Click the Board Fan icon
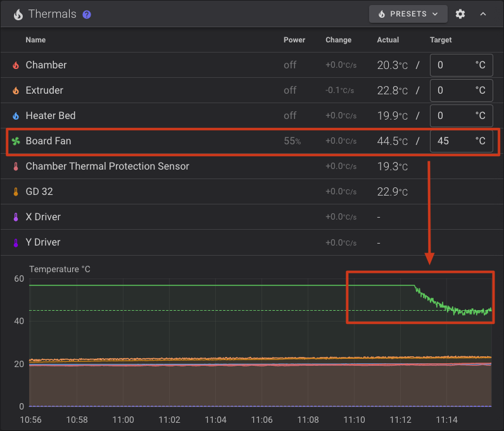This screenshot has width=504, height=431. 16,141
